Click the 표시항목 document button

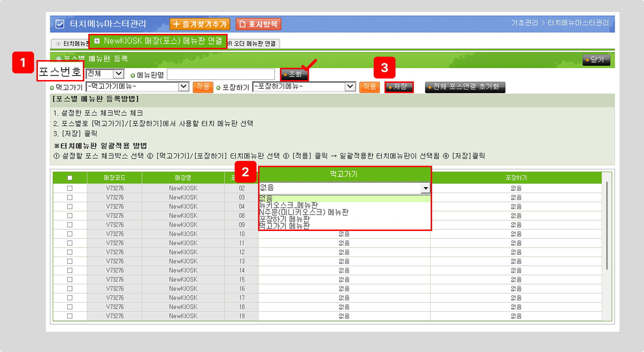[x=258, y=24]
